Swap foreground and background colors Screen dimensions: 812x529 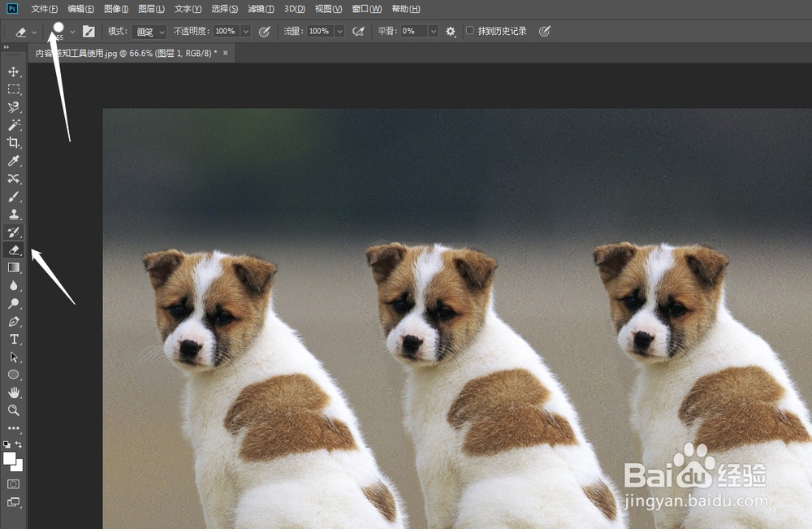(x=19, y=444)
